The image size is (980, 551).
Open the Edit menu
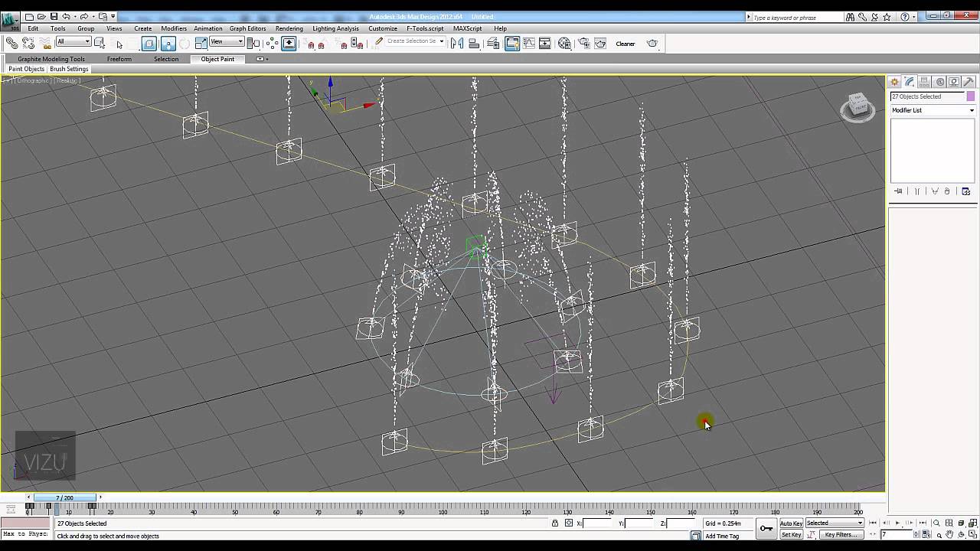(33, 28)
